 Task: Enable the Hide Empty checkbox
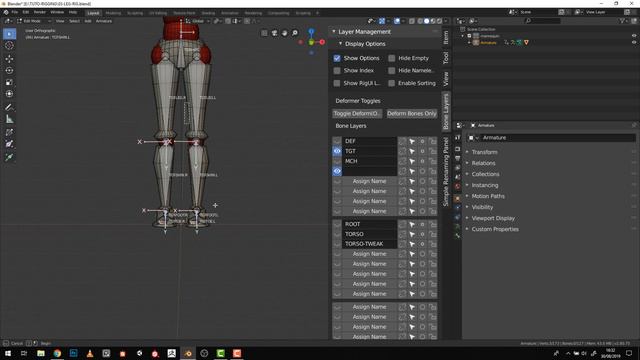[391, 58]
